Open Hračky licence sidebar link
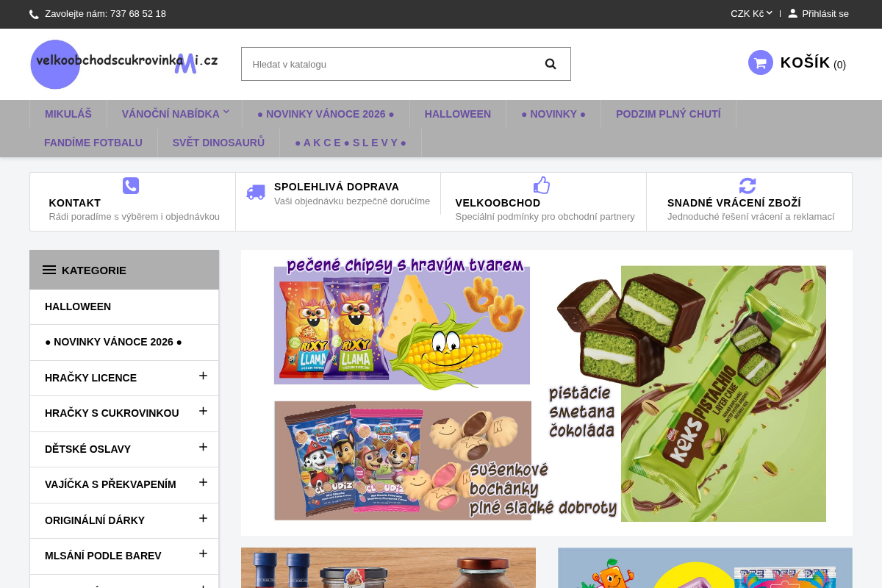 tap(90, 378)
